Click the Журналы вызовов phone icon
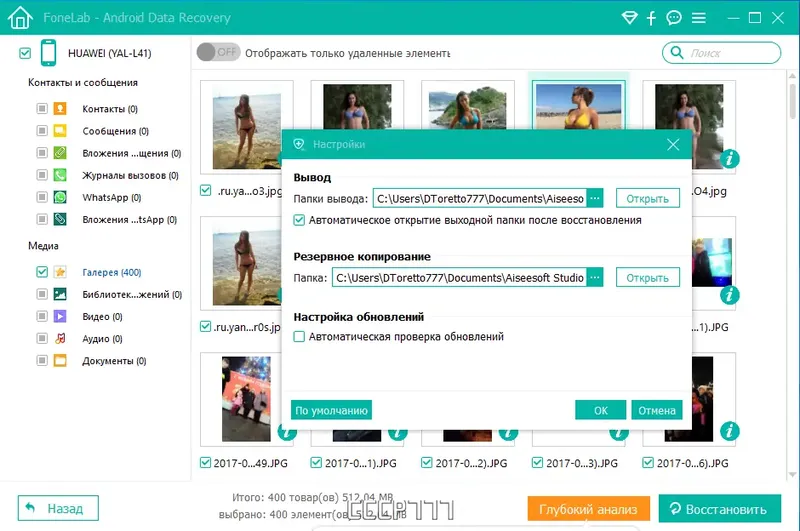This screenshot has width=800, height=531. pyautogui.click(x=60, y=175)
